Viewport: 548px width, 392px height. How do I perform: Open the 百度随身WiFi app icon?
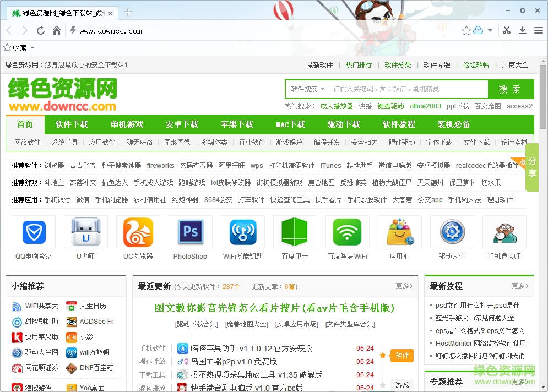tap(348, 232)
